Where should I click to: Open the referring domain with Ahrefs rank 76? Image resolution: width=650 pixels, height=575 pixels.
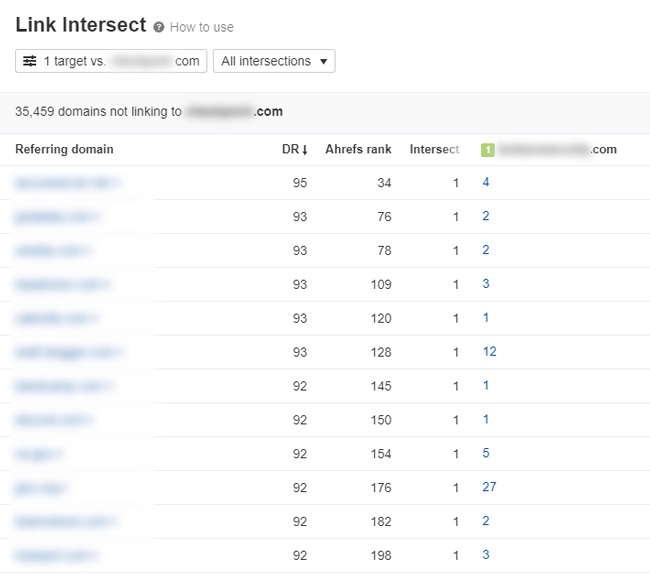click(x=58, y=217)
